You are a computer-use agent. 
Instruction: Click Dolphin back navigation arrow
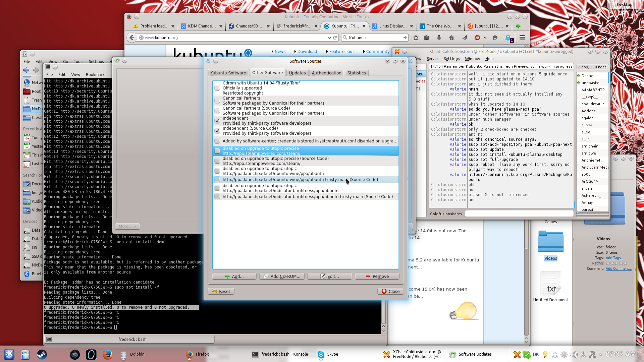[x=26, y=70]
